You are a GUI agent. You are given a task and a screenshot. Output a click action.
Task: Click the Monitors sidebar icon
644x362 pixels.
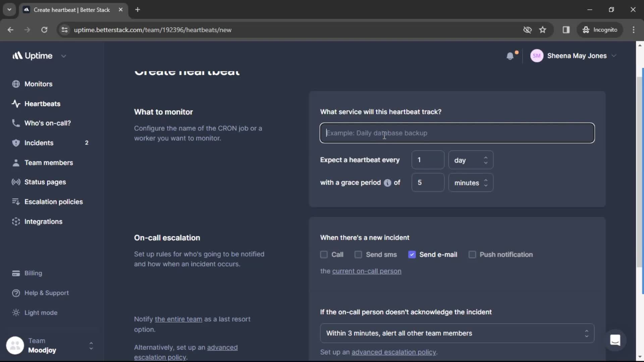pos(15,83)
